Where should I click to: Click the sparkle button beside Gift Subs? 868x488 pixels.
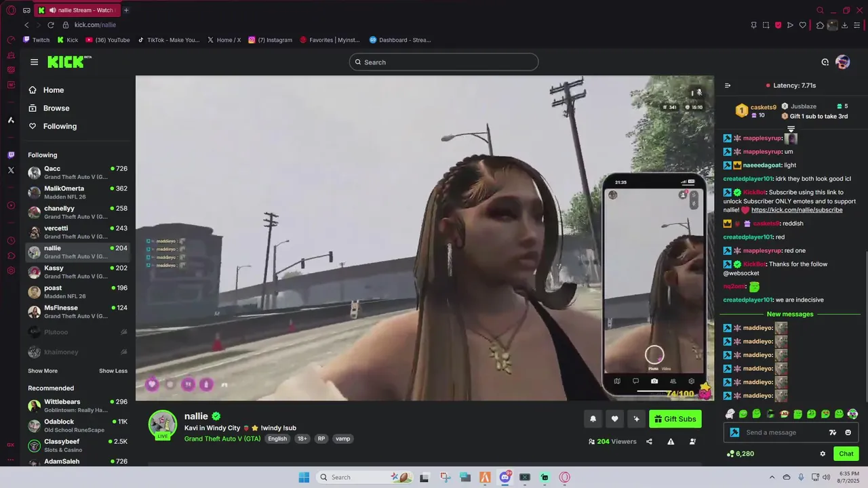click(636, 419)
